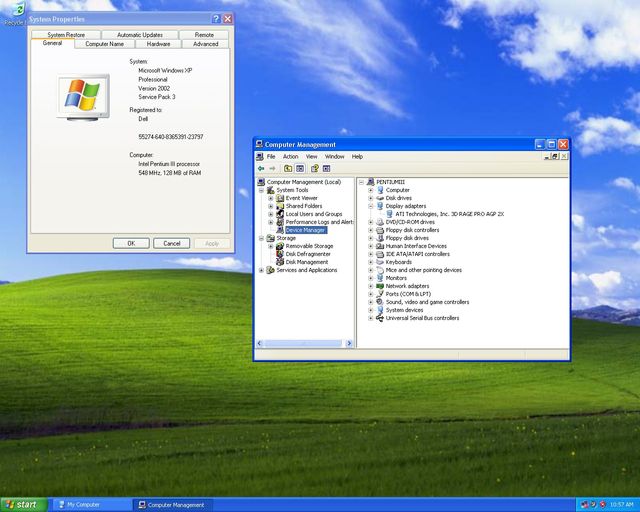Image resolution: width=640 pixels, height=512 pixels.
Task: Collapse the System Tools tree node
Action: 261,190
